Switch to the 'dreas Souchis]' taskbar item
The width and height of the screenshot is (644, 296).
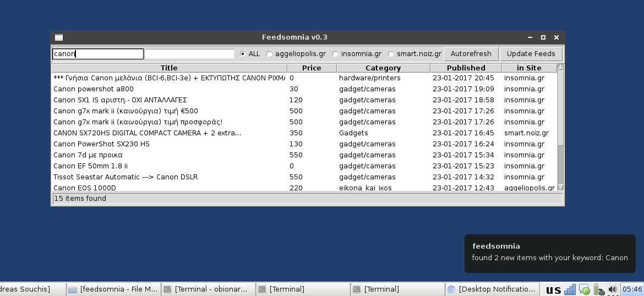coord(33,289)
